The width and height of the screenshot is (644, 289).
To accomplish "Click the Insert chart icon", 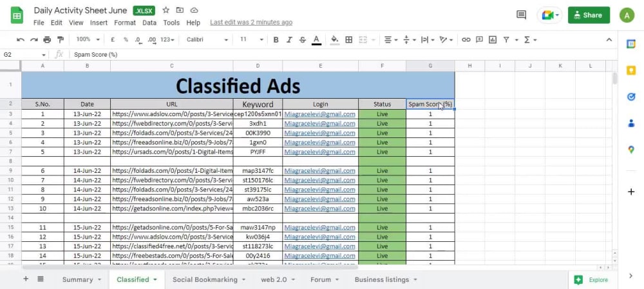I will pos(493,40).
